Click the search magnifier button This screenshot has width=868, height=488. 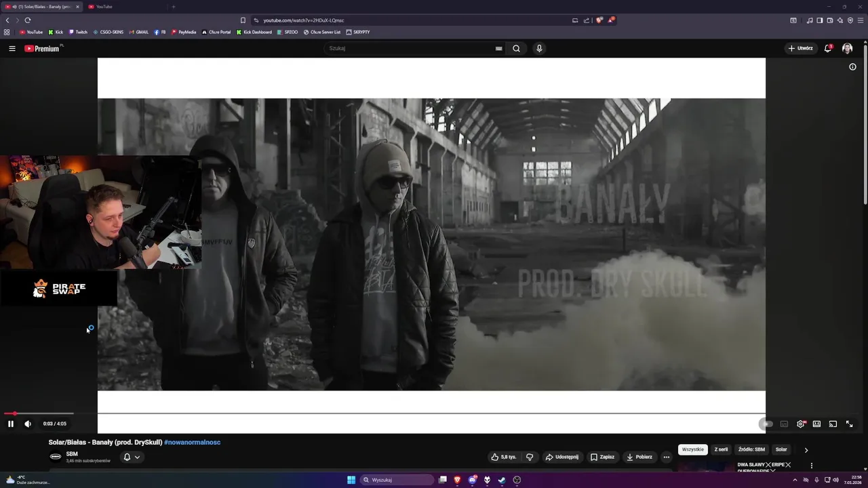516,48
